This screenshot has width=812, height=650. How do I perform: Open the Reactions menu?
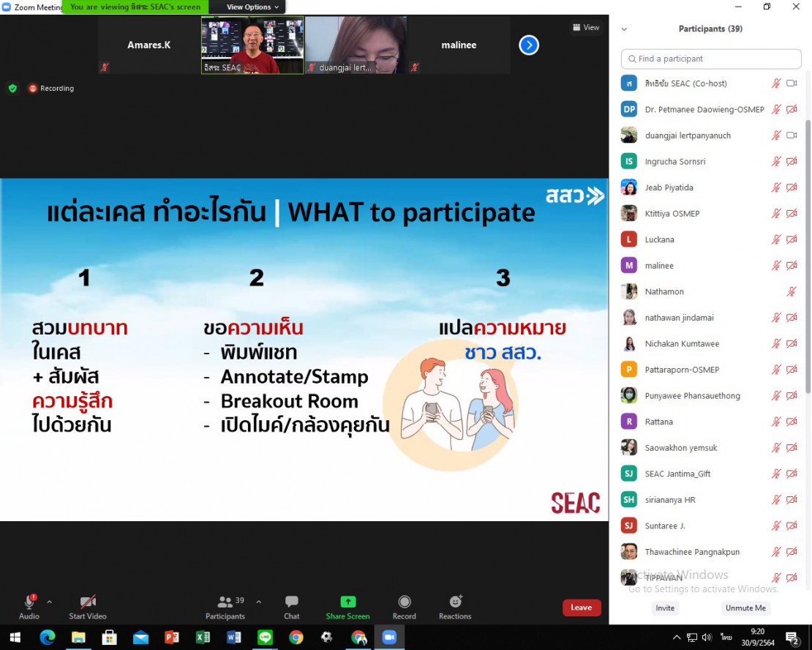coord(455,602)
